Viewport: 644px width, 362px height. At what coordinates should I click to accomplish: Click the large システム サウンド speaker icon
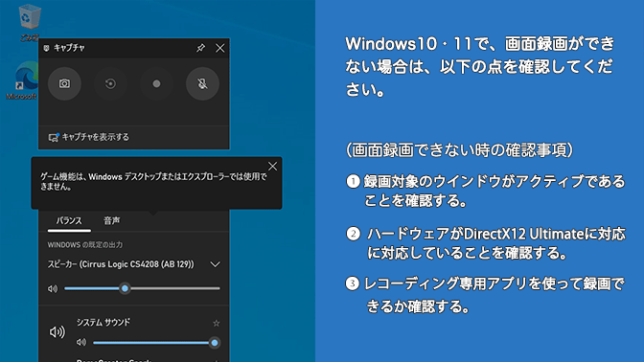tap(57, 331)
